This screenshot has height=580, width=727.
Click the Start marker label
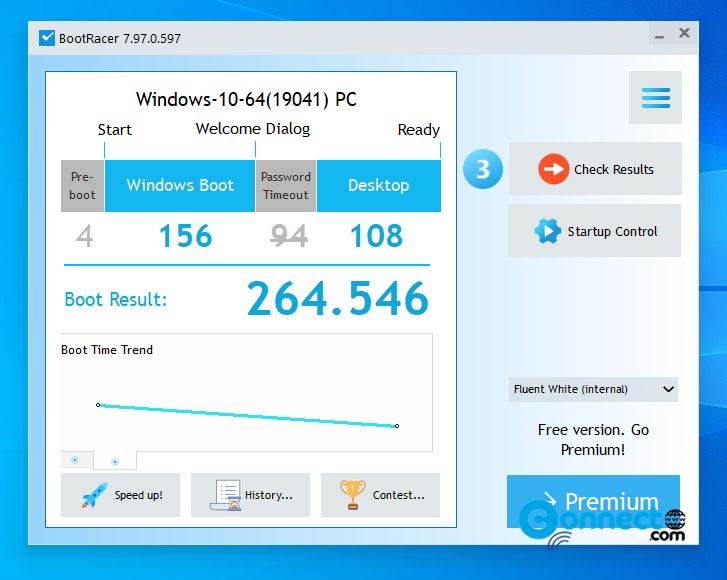click(115, 129)
